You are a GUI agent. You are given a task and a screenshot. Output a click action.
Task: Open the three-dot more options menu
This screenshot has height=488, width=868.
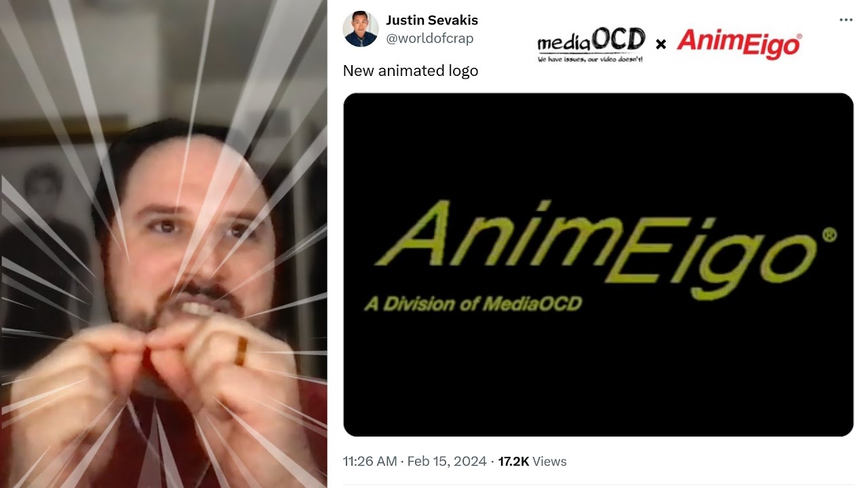point(846,20)
